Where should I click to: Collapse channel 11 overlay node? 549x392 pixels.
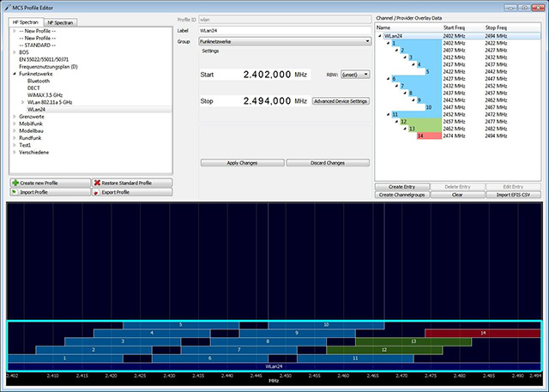(389, 114)
